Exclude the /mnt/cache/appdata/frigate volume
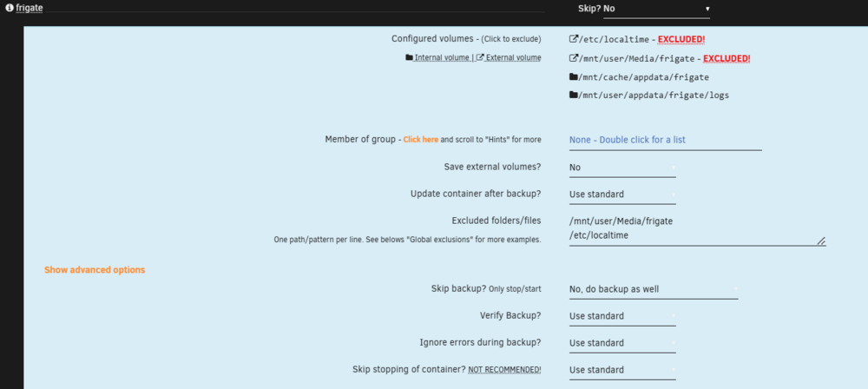The image size is (868, 389). pyautogui.click(x=643, y=77)
